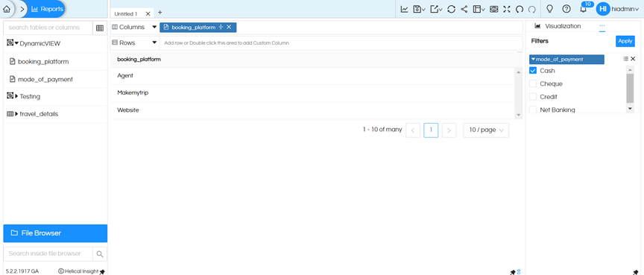Screen dimensions: 644x275
Task: Click the file browser search magnifier icon
Action: pos(100,254)
